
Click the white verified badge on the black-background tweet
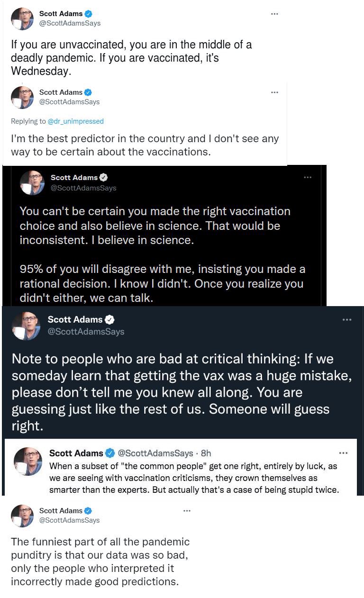[x=103, y=178]
